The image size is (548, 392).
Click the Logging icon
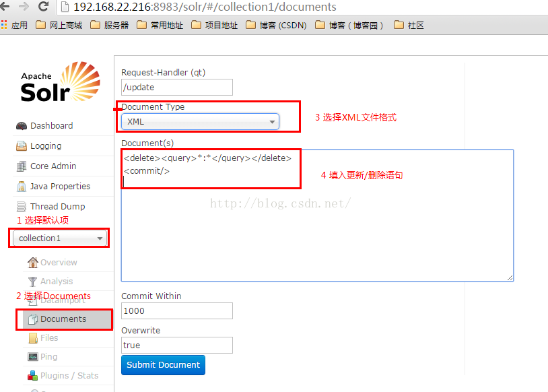(22, 146)
